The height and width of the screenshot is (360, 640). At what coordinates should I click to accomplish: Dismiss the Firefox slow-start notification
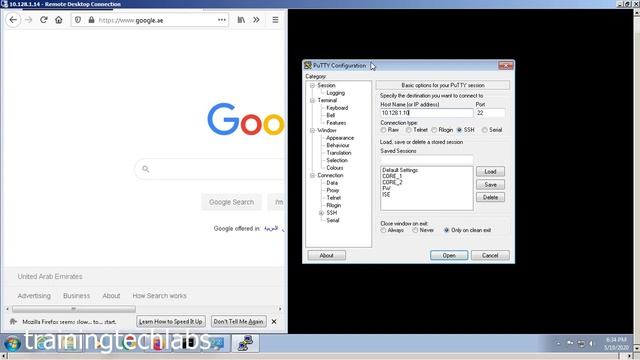point(274,322)
